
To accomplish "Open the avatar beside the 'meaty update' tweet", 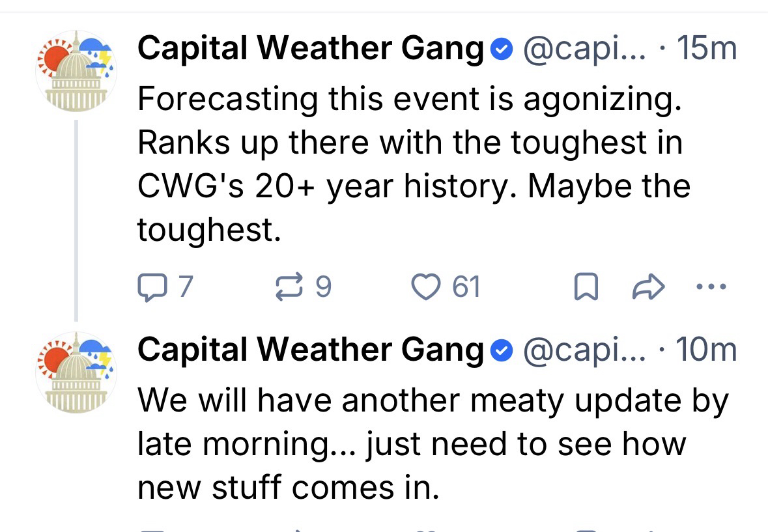I will point(76,372).
